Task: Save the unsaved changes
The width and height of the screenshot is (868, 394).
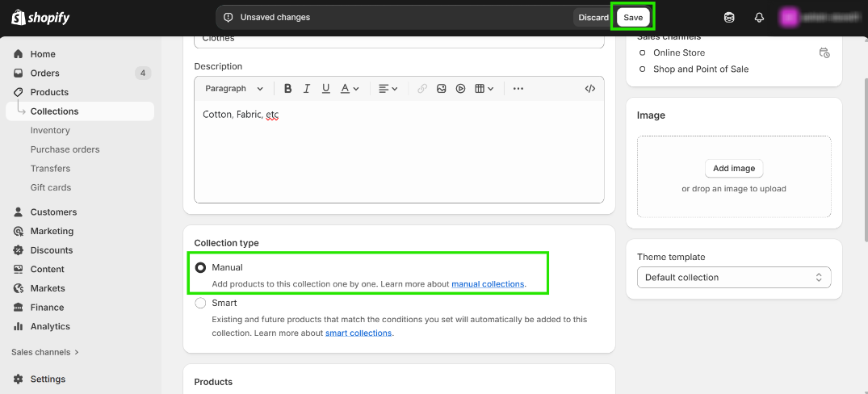Action: click(633, 18)
